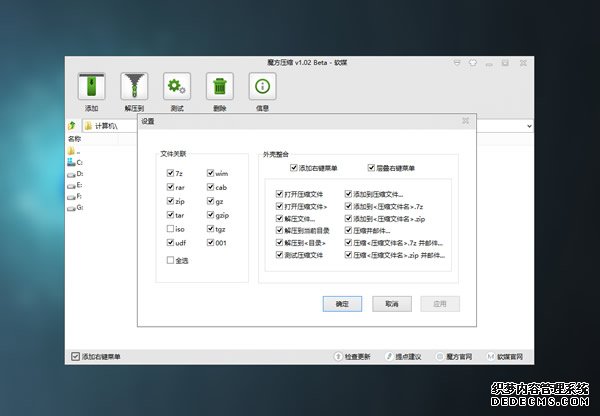Viewport: 600px width, 416px height.
Task: Uncheck the gz file association
Action: tap(210, 201)
